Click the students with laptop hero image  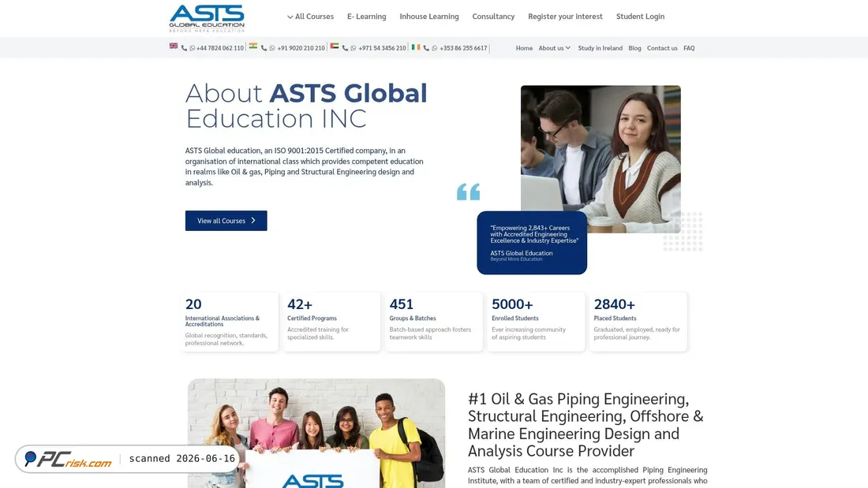coord(600,158)
